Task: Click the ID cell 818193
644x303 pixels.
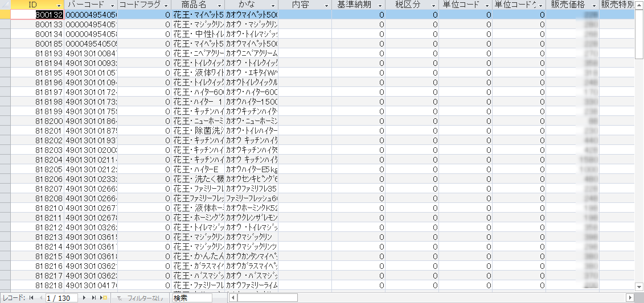Action: pos(37,53)
